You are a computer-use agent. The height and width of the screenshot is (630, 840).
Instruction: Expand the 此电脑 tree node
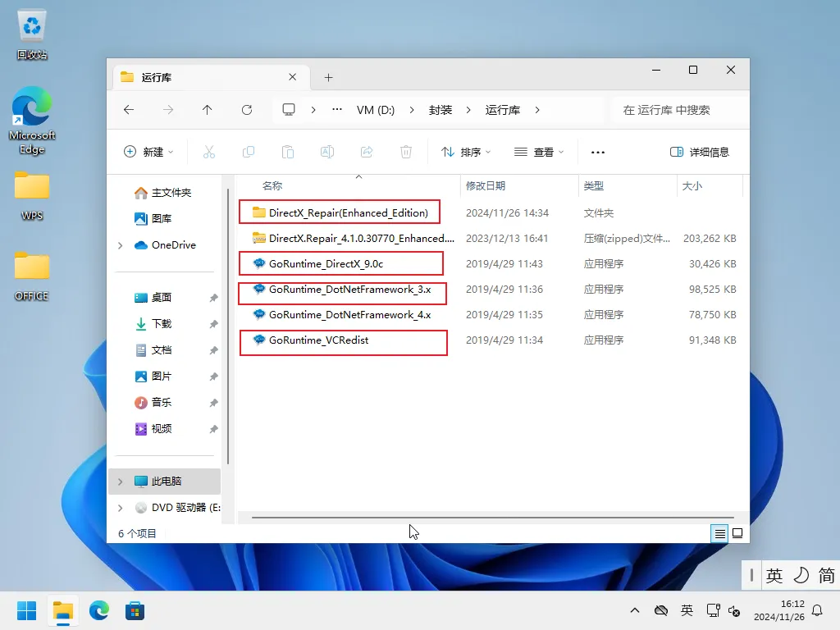(121, 482)
